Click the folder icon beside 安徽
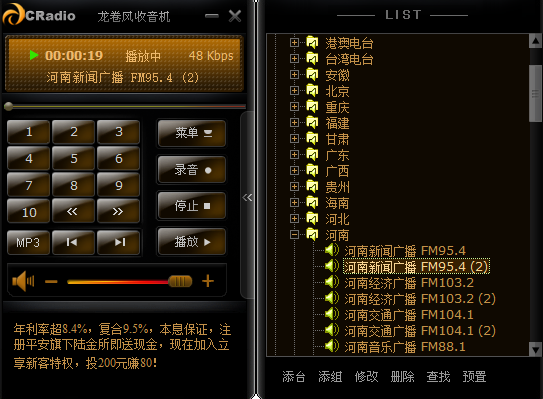This screenshot has width=543, height=399. pyautogui.click(x=312, y=74)
